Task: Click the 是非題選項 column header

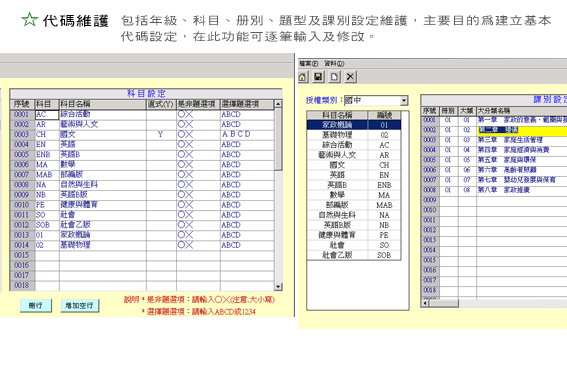Action: (198, 104)
